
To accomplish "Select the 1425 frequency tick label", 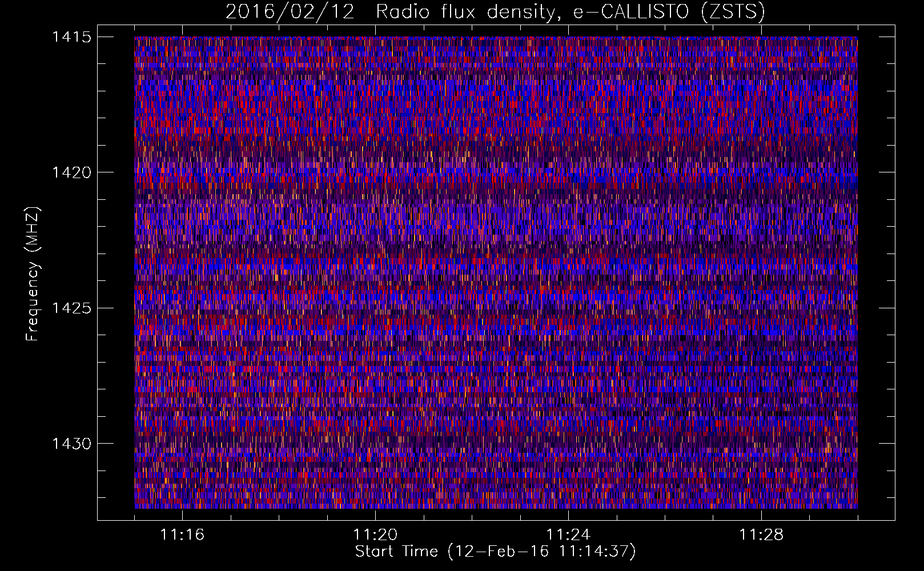I will (71, 308).
